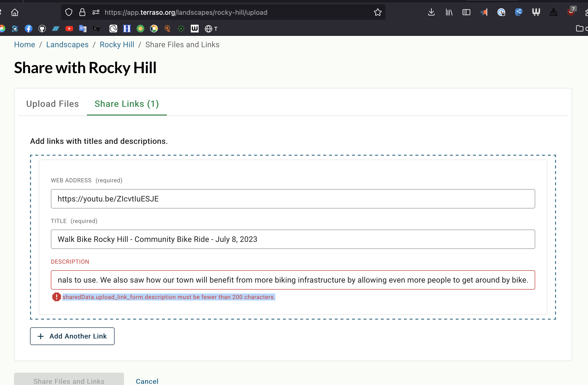Switch to the Upload Files tab
588x385 pixels.
point(52,104)
